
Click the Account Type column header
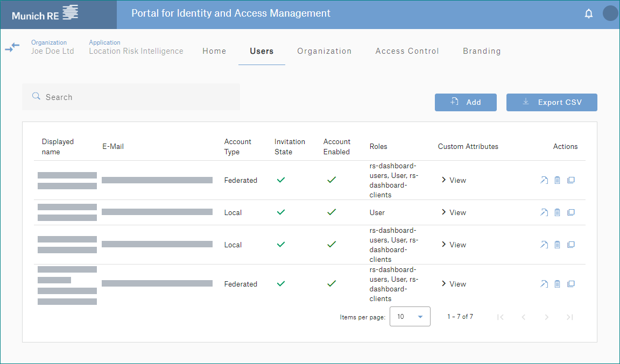[x=237, y=147]
